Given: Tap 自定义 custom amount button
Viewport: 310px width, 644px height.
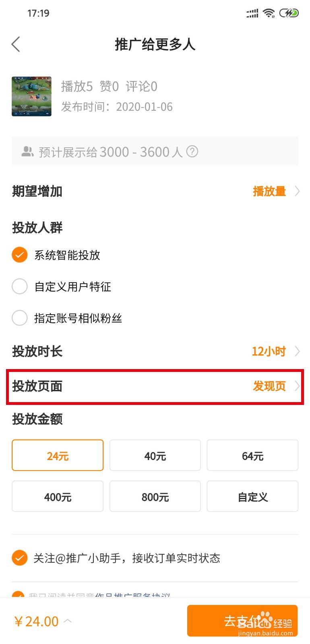Looking at the screenshot, I should click(252, 496).
